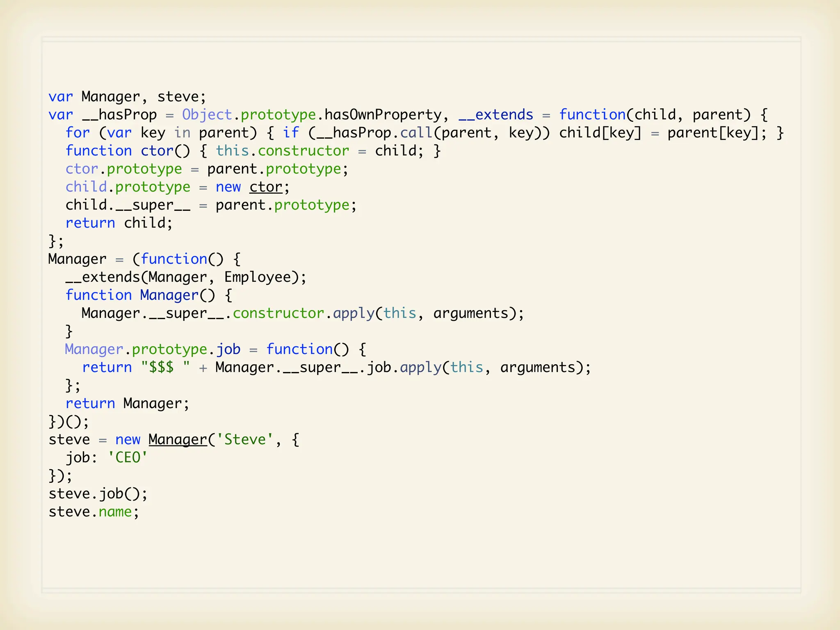
Task: Click 'Manager.prototype.job = function() {' line
Action: pos(216,349)
